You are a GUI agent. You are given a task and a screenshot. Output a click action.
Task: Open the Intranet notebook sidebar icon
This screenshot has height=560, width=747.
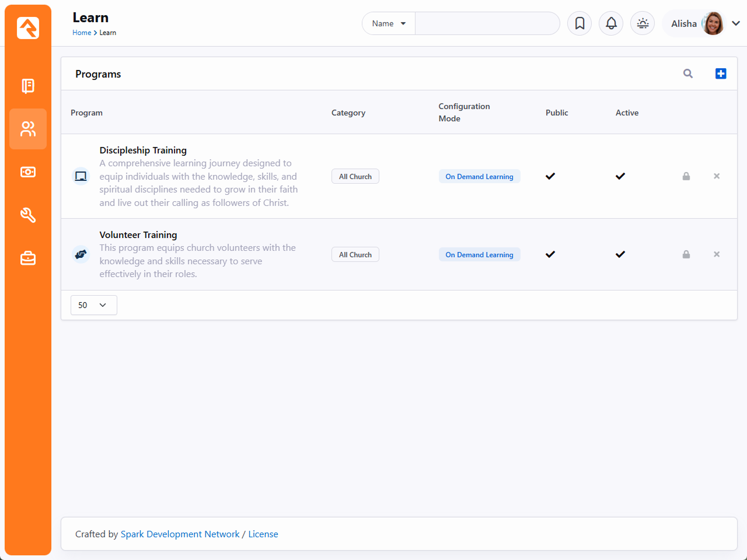28,86
